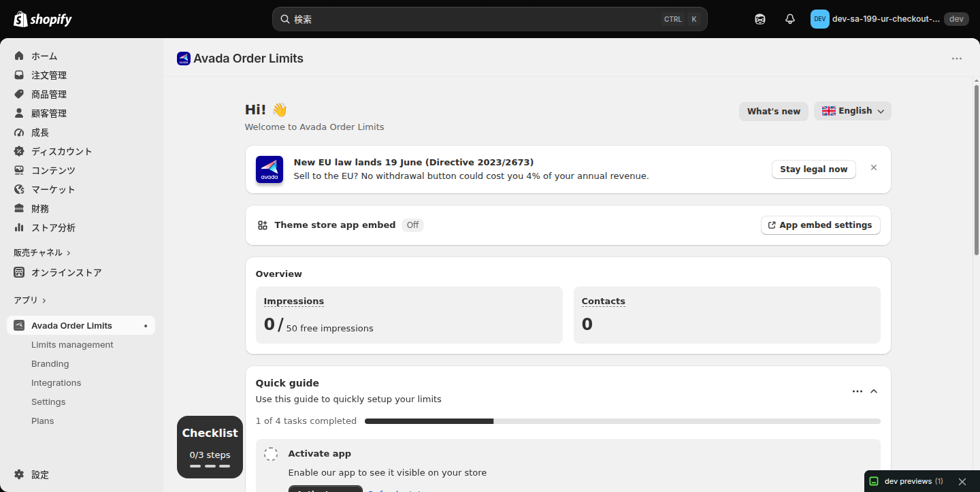Click the What's new button
This screenshot has height=492, width=980.
[774, 111]
